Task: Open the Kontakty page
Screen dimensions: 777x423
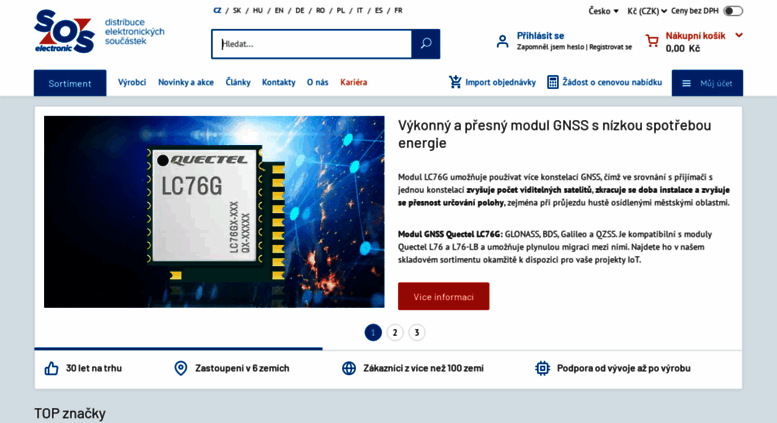Action: [x=278, y=82]
